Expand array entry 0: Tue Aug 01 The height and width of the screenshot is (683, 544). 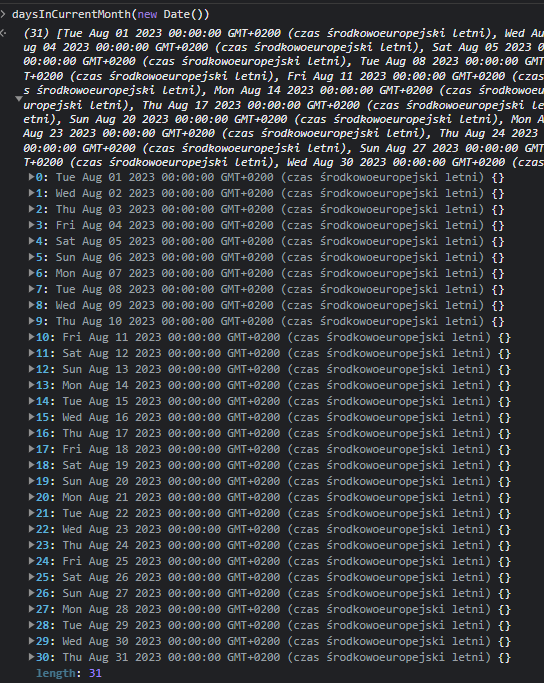pyautogui.click(x=31, y=177)
